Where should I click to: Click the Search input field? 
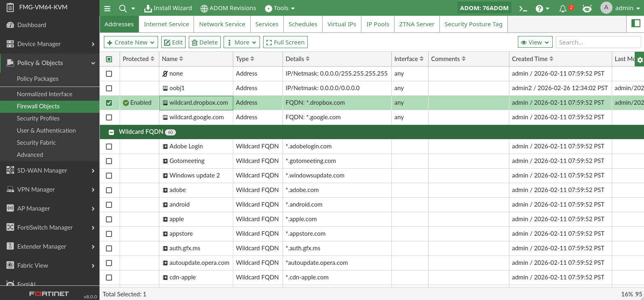click(598, 42)
